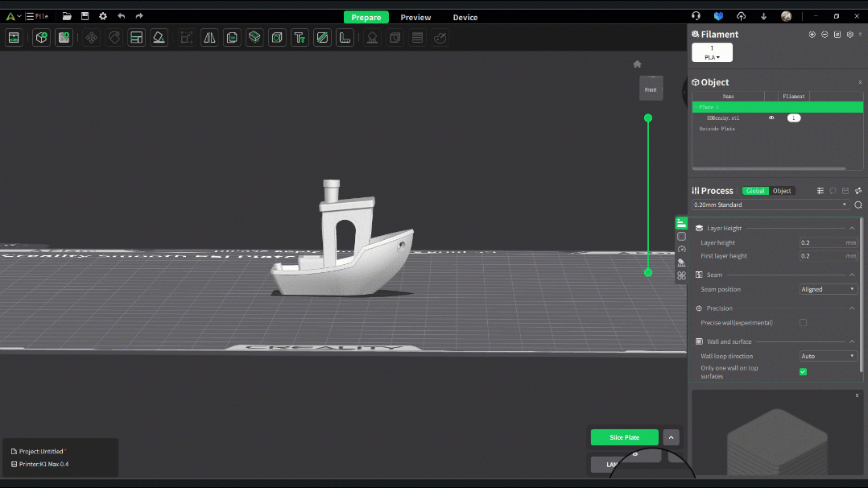Image resolution: width=868 pixels, height=488 pixels.
Task: Click the arrange-layout toolbar icon
Action: click(x=136, y=38)
